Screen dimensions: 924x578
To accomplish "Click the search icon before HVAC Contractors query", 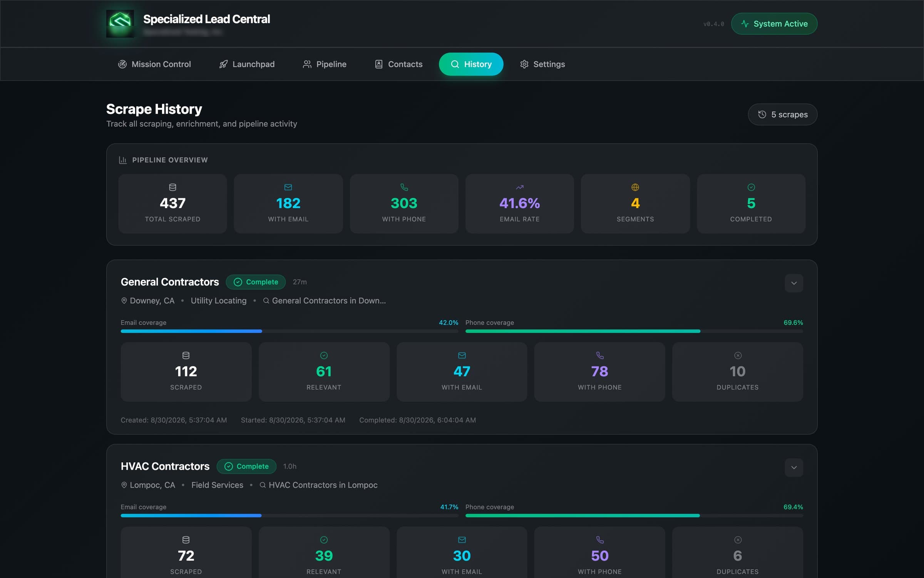I will point(263,485).
